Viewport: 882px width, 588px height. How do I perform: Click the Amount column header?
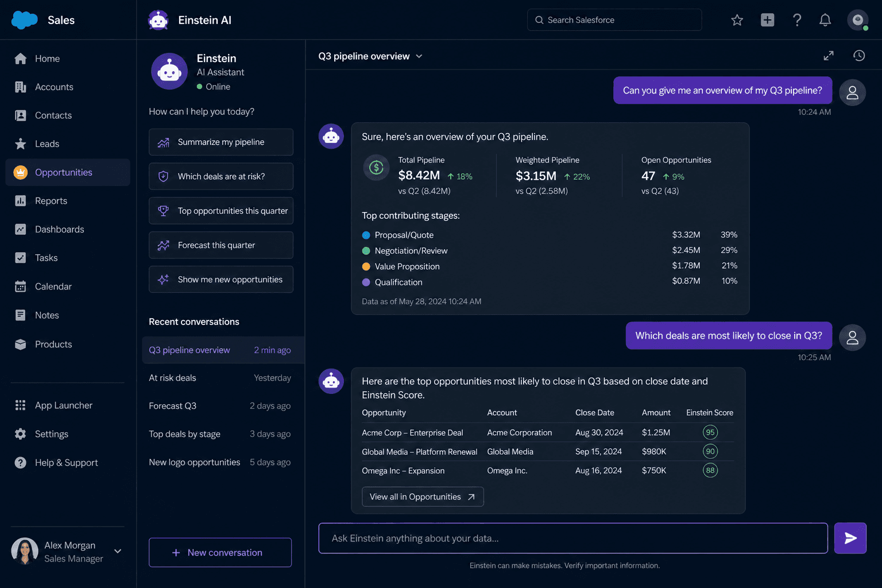tap(656, 413)
